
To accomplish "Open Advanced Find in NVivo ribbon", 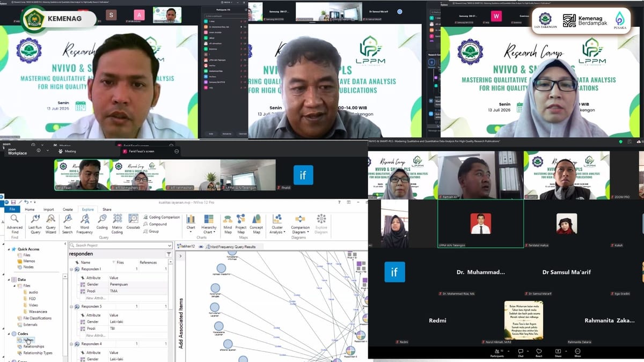I will tap(14, 224).
